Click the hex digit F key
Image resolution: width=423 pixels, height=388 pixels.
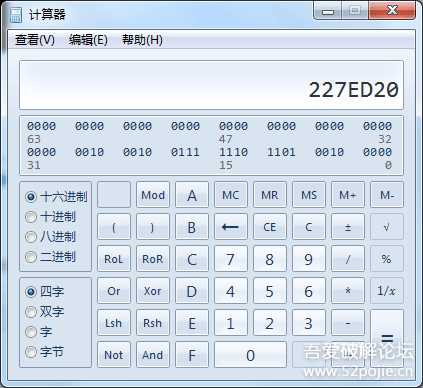click(192, 355)
